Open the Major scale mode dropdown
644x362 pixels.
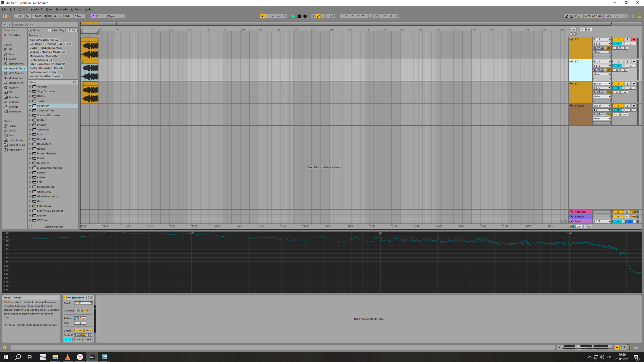[x=116, y=16]
